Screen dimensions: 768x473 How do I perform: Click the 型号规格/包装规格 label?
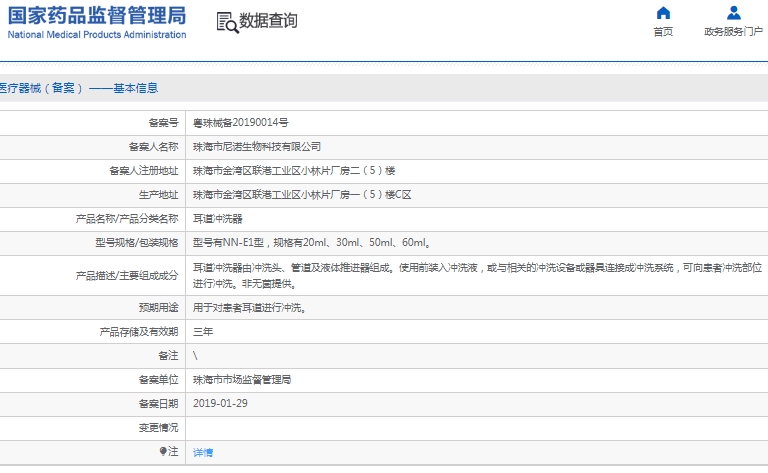click(x=137, y=242)
